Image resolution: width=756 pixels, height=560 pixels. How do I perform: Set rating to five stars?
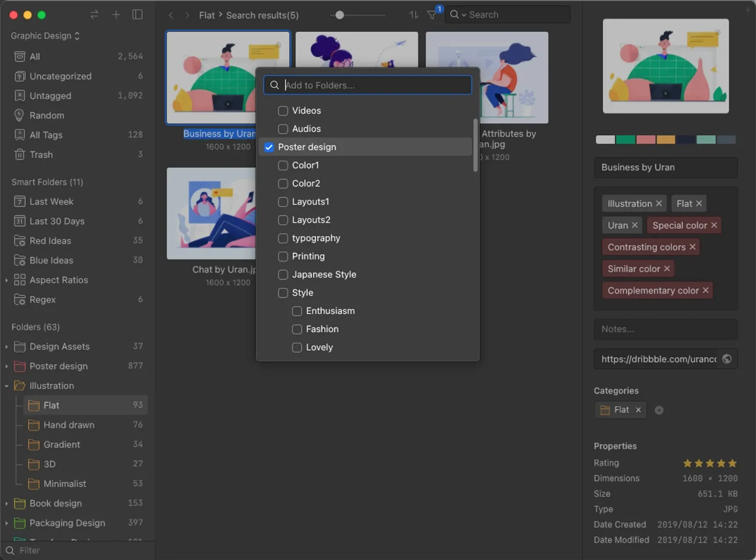click(733, 463)
